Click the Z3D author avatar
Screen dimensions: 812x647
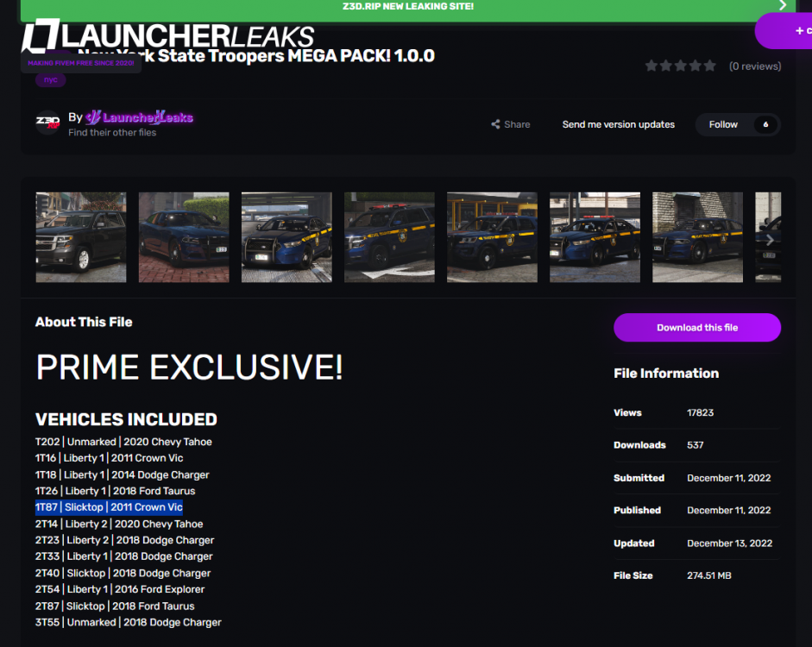coord(47,123)
